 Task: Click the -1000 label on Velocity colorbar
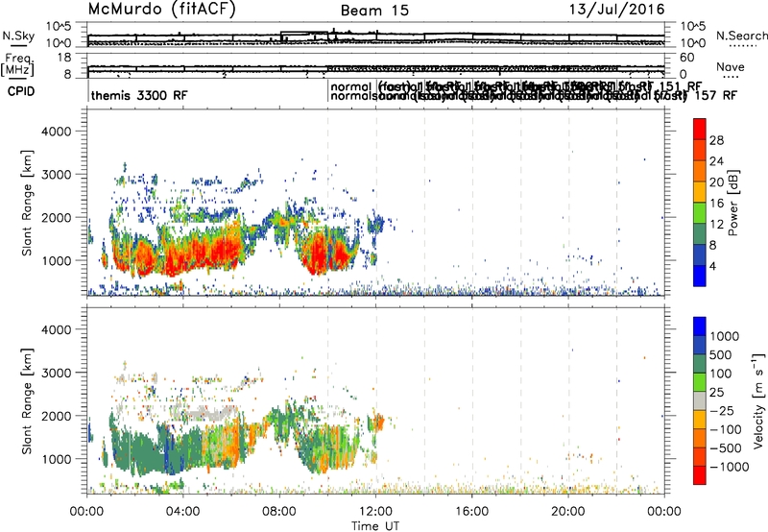[729, 467]
